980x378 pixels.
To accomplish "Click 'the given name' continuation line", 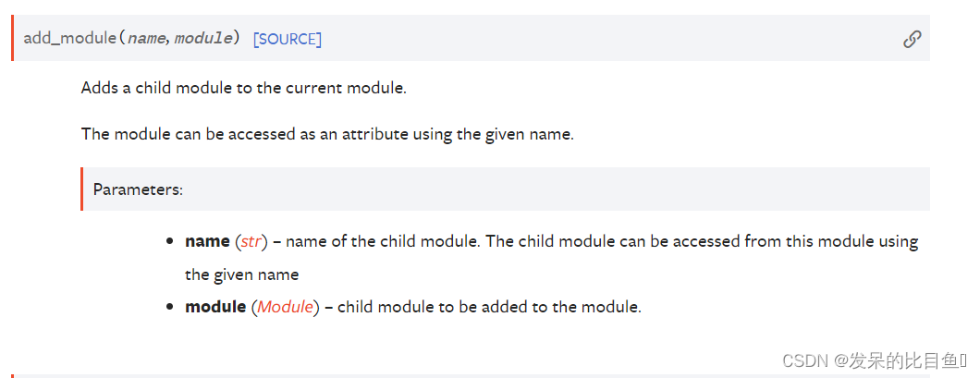I will (x=242, y=274).
